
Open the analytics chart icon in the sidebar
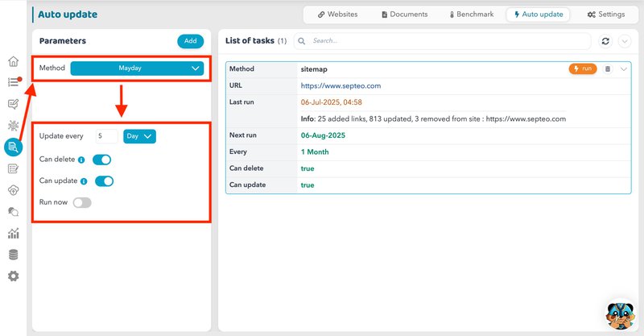13,233
